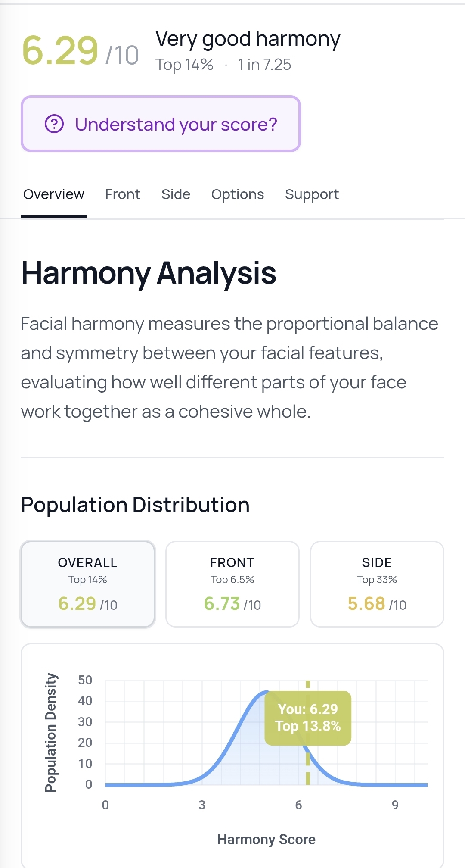Open the Support tab

pyautogui.click(x=312, y=194)
